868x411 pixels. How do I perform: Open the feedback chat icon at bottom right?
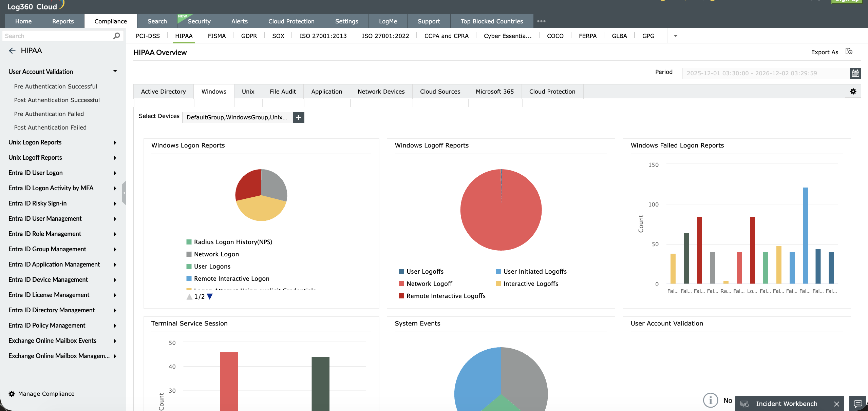(859, 404)
